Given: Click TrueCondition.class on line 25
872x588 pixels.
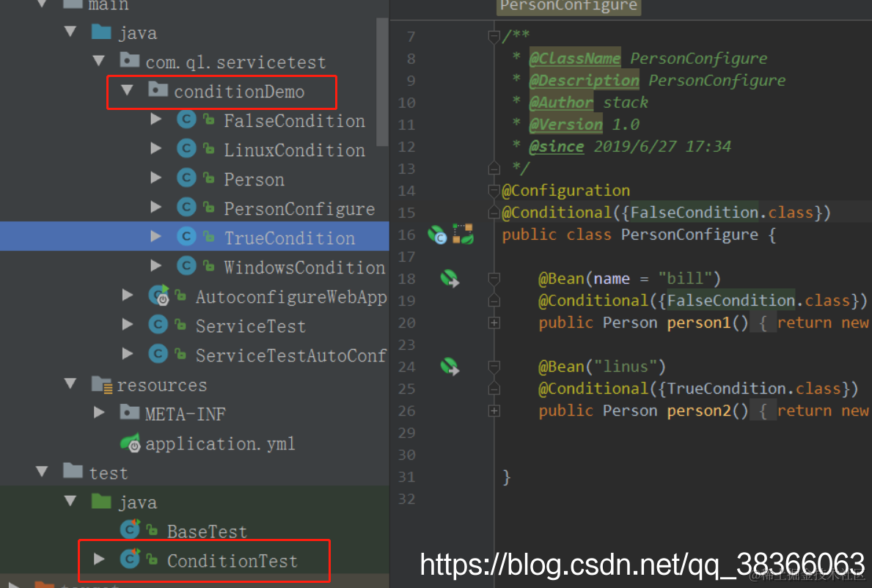Looking at the screenshot, I should tap(754, 389).
